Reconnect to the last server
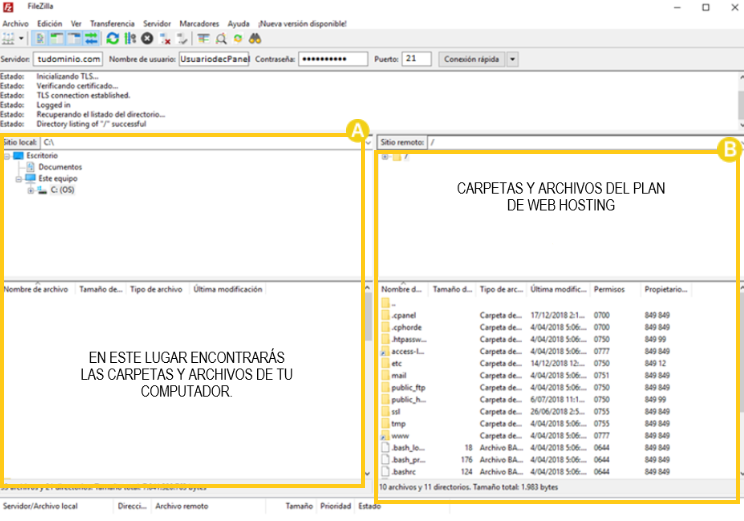This screenshot has height=521, width=744. [x=182, y=38]
